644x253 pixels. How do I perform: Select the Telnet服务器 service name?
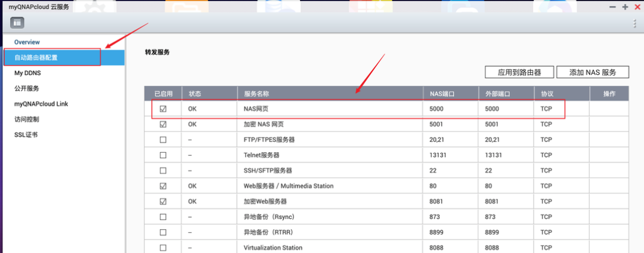[x=262, y=155]
